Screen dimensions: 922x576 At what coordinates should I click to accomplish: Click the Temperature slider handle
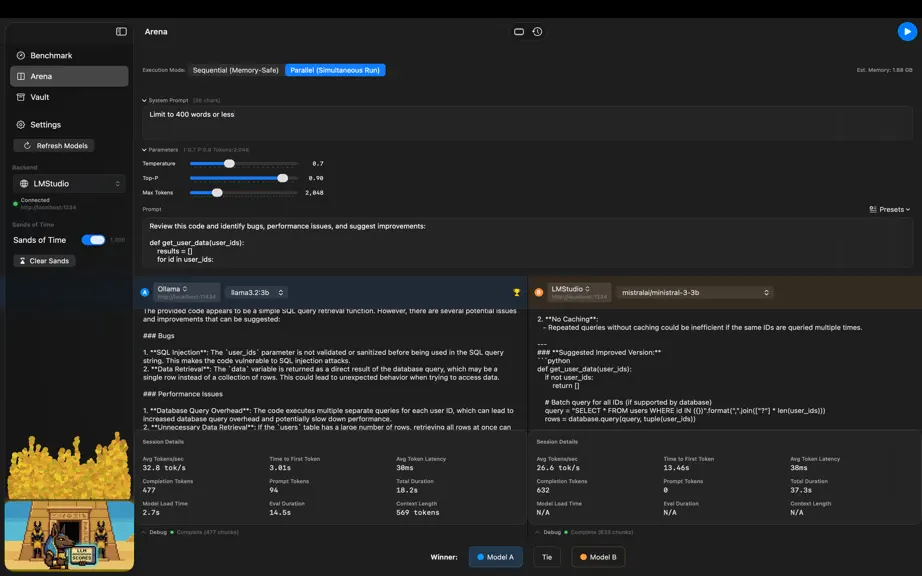click(229, 163)
